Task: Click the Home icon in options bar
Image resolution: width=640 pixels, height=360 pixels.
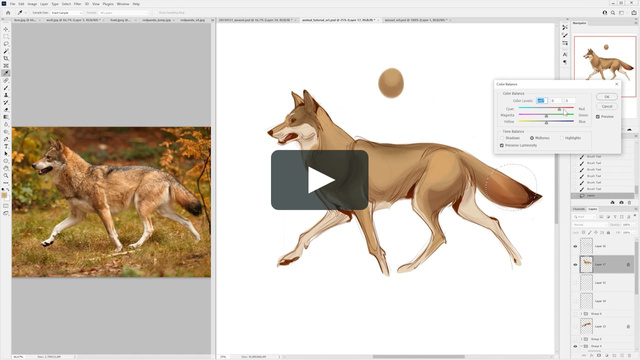Action: point(8,13)
